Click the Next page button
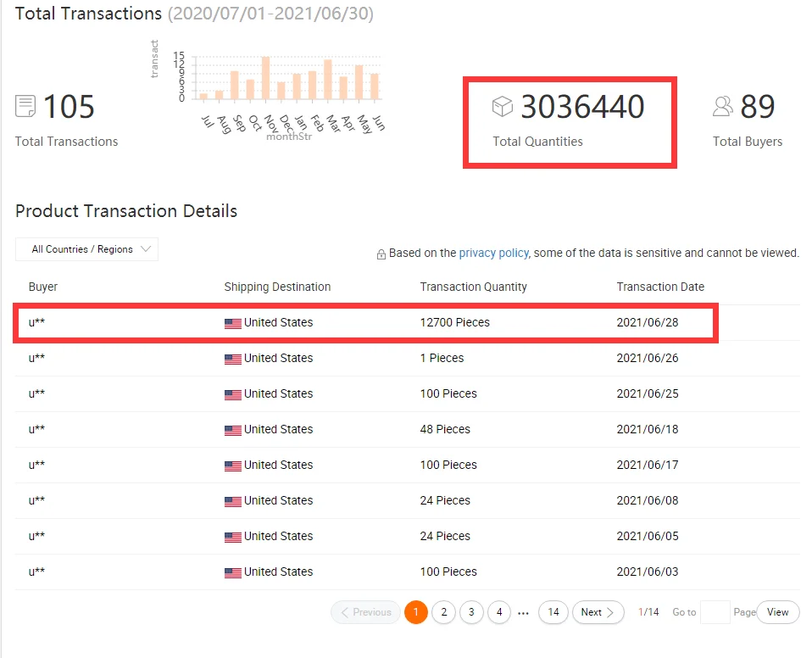Image resolution: width=812 pixels, height=658 pixels. [598, 612]
